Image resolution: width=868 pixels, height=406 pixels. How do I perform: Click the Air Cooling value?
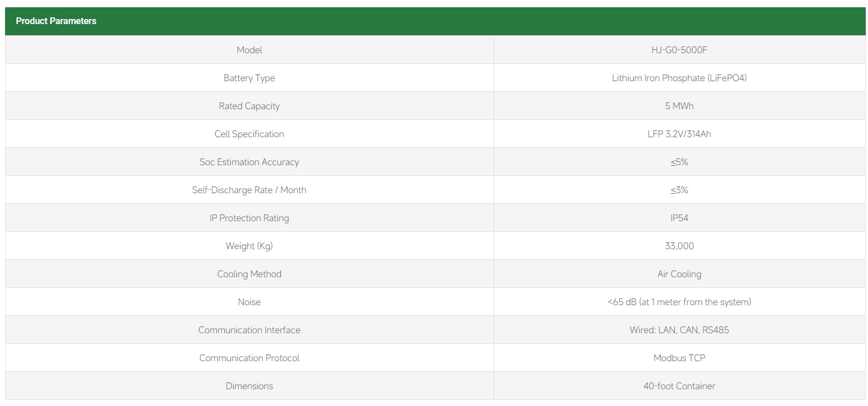[679, 274]
